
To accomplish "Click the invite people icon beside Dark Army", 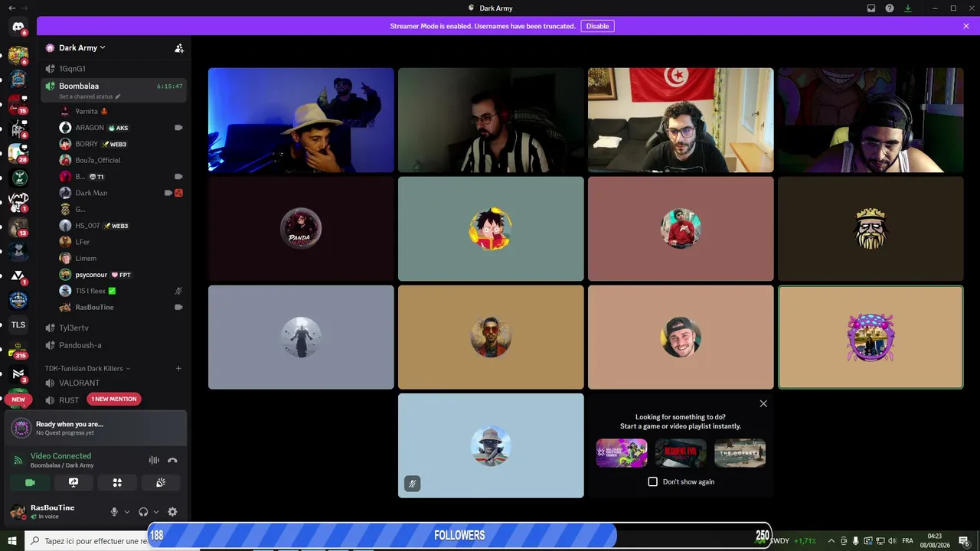I will point(179,47).
